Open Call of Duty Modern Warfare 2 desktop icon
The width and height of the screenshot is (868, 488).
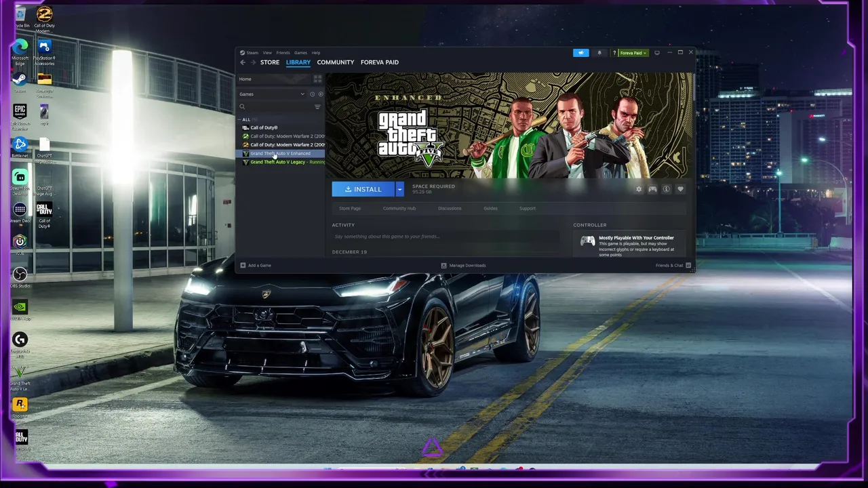click(44, 20)
